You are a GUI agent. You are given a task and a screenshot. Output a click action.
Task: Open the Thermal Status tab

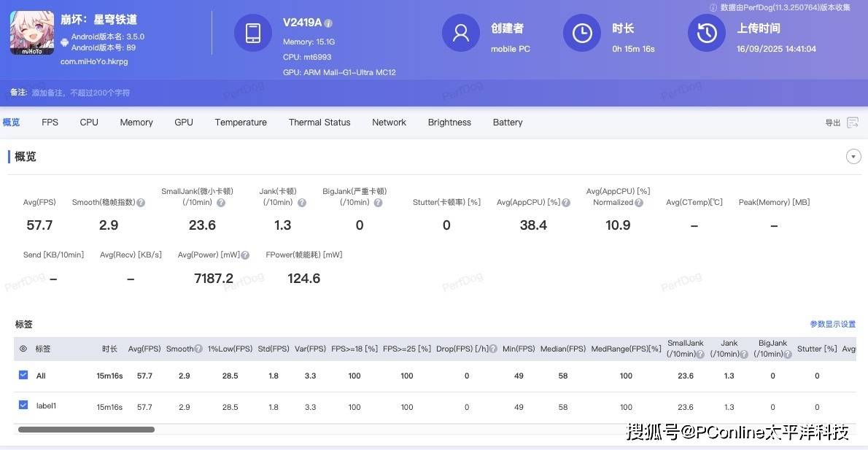pos(319,123)
